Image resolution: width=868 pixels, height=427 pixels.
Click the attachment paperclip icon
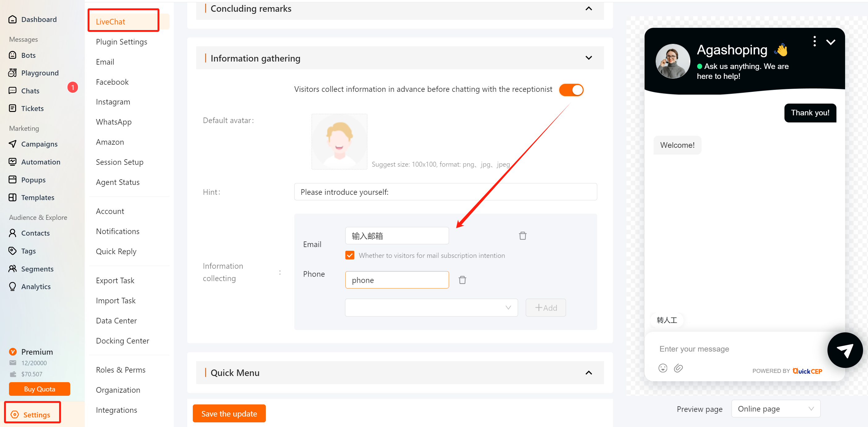tap(678, 368)
